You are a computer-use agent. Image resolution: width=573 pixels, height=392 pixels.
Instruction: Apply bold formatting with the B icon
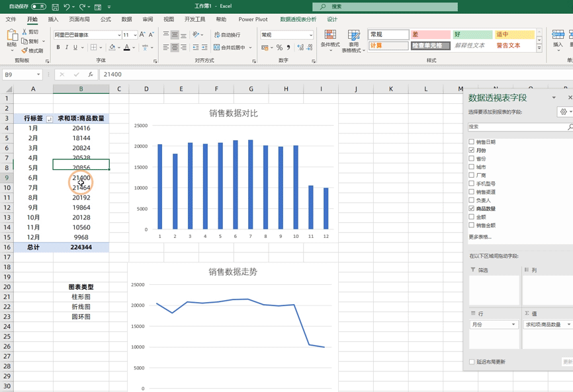tap(58, 48)
